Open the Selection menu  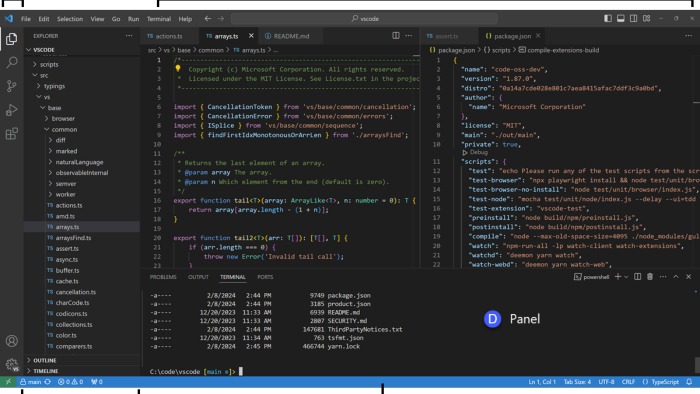point(70,19)
